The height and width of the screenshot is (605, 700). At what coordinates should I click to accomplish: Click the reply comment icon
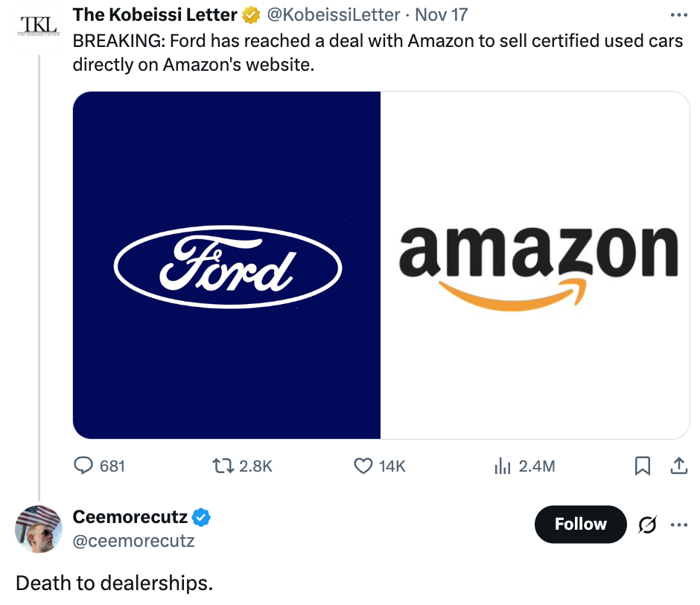83,466
